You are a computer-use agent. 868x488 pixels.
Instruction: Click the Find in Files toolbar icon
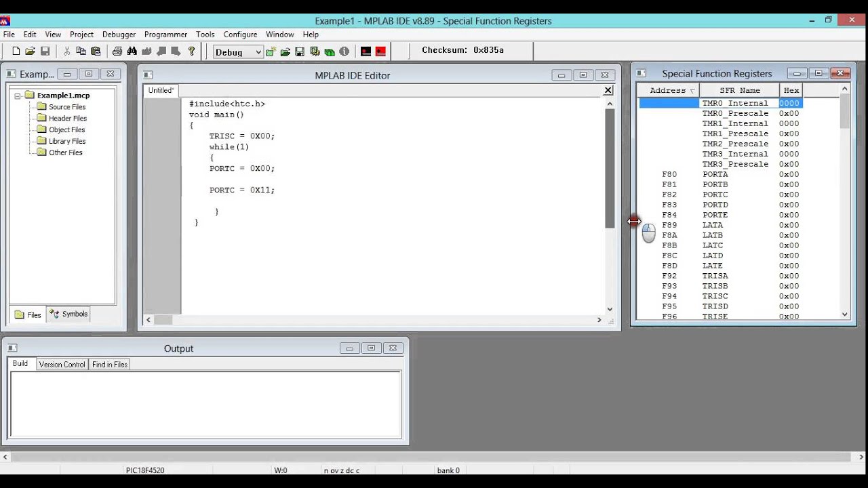(x=146, y=52)
